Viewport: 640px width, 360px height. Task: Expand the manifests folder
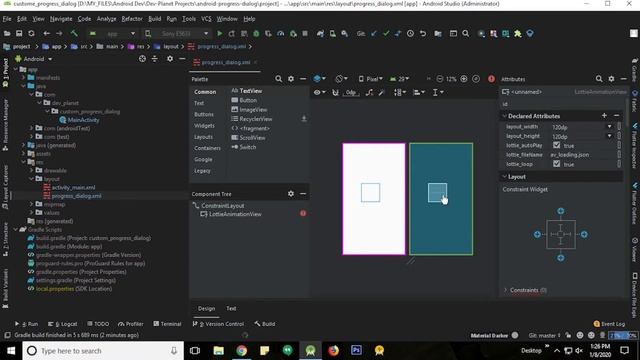pos(24,78)
